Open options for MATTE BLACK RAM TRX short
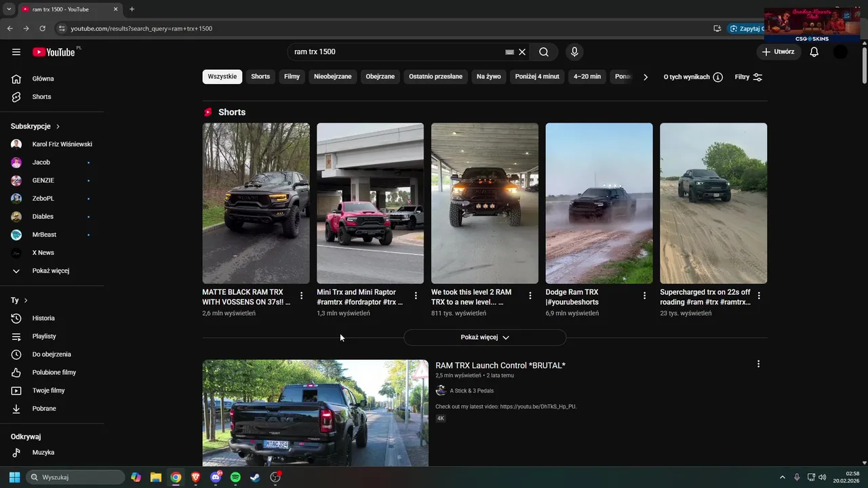The height and width of the screenshot is (488, 868). 302,296
